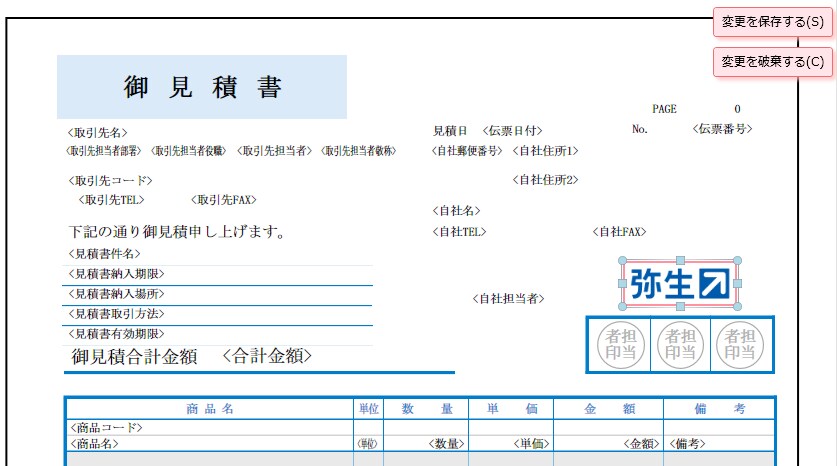837x466 pixels.
Task: Click the rightmost 担当者印 stamp circle
Action: click(740, 345)
